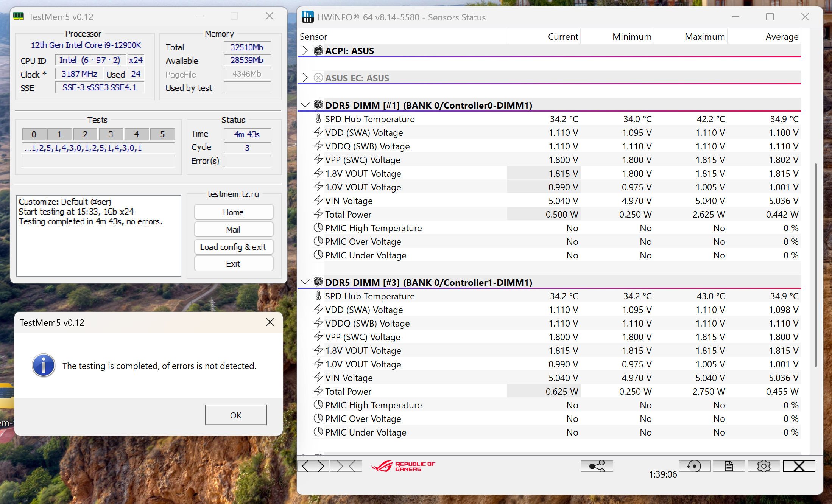Image resolution: width=832 pixels, height=504 pixels.
Task: Click the Mail button in TestMem5
Action: (234, 230)
